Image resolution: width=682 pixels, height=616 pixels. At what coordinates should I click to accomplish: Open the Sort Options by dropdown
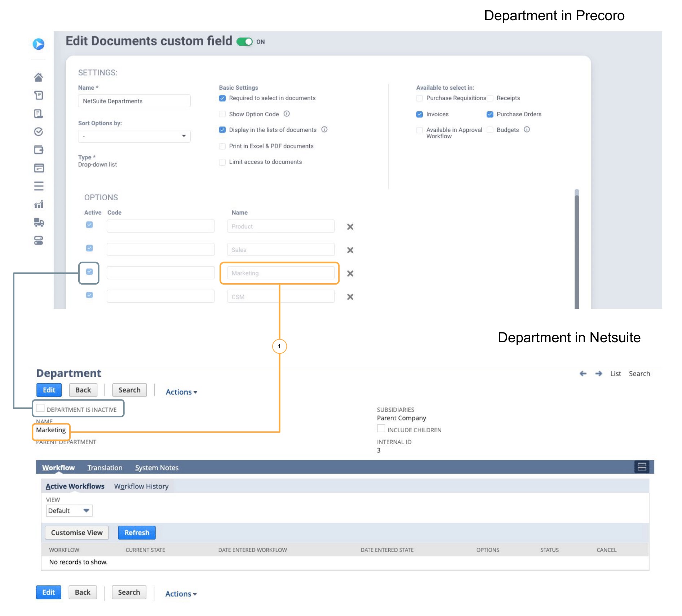point(134,136)
